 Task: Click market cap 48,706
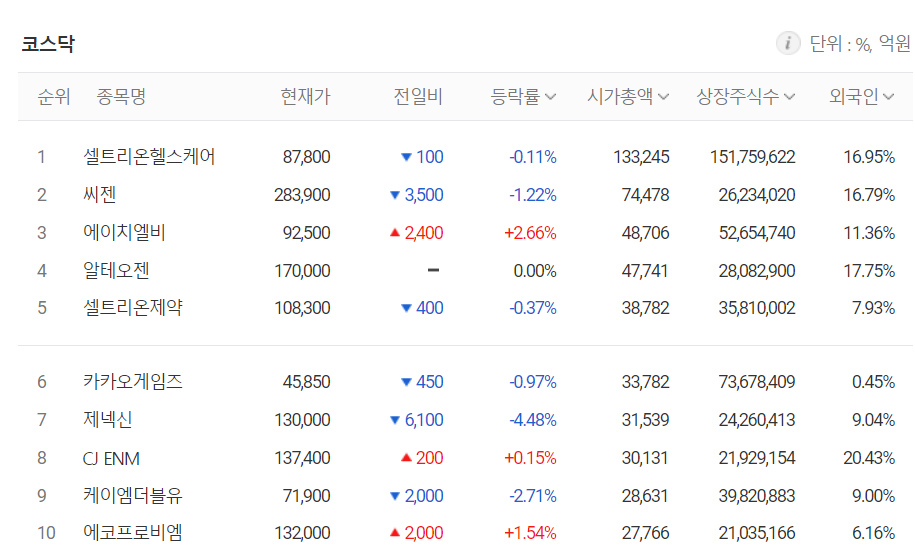pyautogui.click(x=645, y=233)
